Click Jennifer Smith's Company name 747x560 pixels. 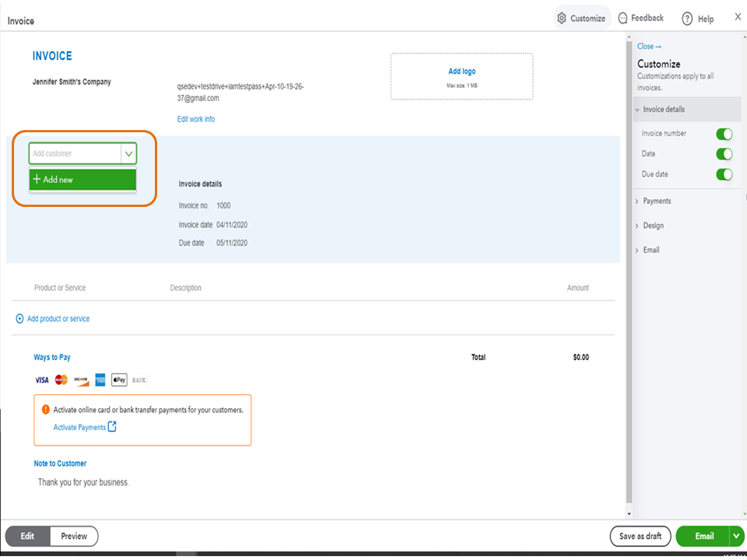pos(72,82)
